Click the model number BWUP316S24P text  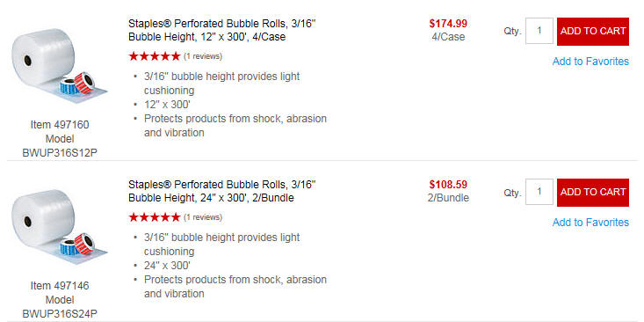(60, 314)
